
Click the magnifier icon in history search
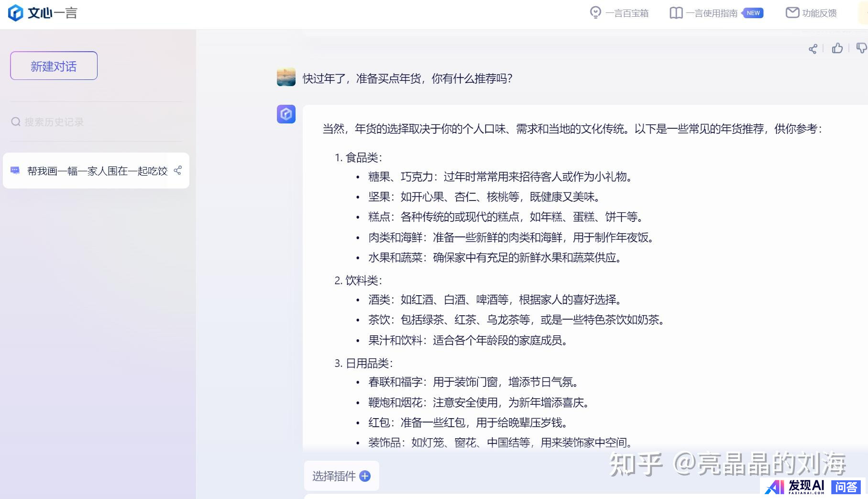tap(16, 122)
